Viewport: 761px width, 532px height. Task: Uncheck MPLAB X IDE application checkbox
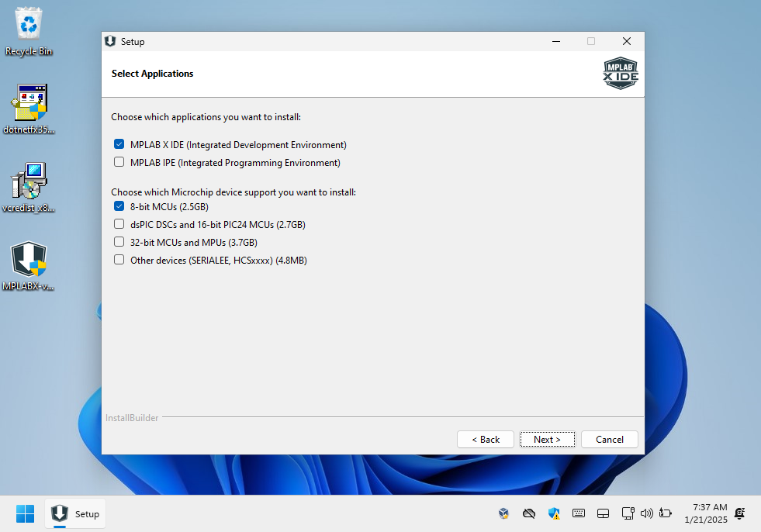click(x=119, y=144)
